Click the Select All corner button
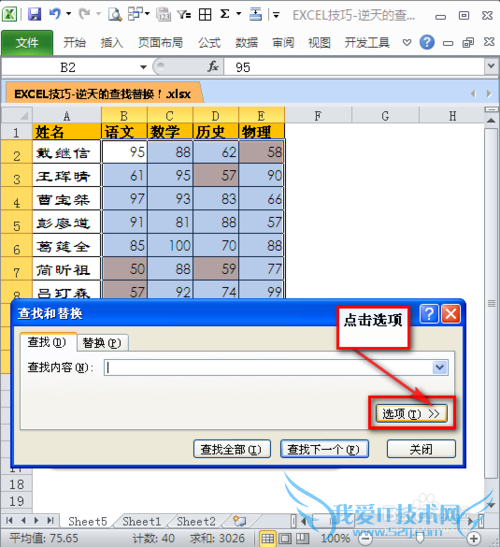The width and height of the screenshot is (500, 547). click(17, 115)
